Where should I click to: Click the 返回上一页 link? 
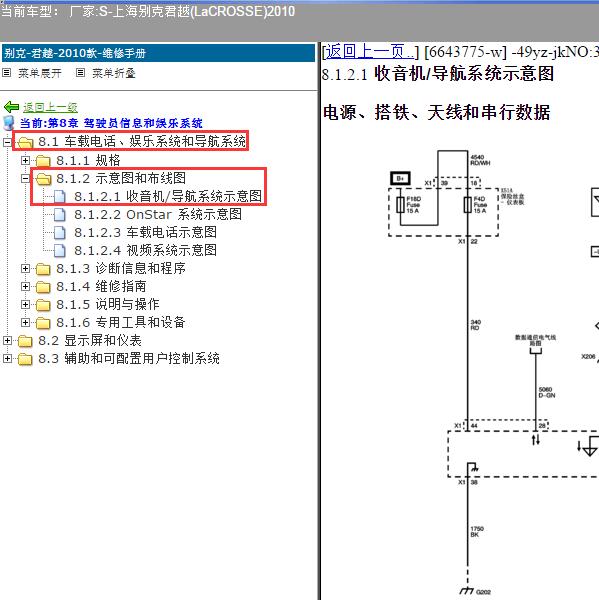pyautogui.click(x=369, y=52)
